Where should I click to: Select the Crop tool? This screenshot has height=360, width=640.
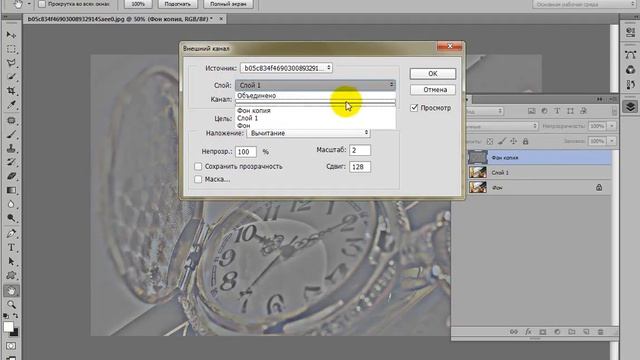click(11, 91)
